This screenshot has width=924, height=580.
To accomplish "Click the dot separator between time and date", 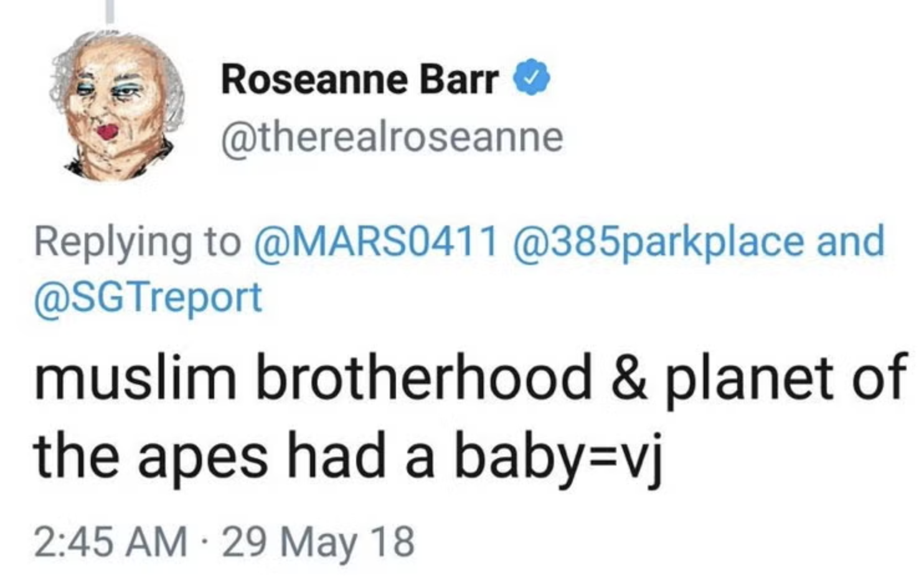I will pyautogui.click(x=205, y=541).
